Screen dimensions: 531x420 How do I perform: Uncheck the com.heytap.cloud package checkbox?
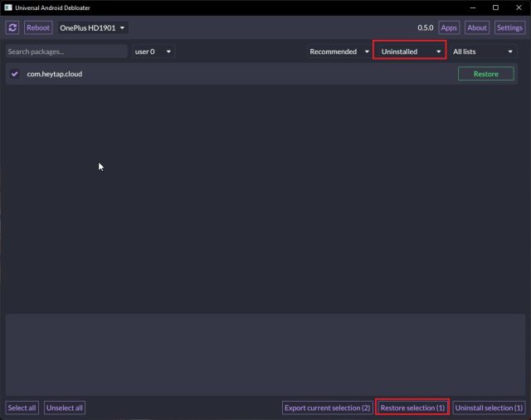[15, 74]
